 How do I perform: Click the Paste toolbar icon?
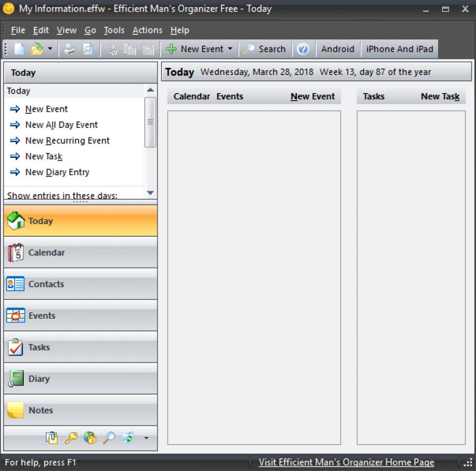pyautogui.click(x=148, y=49)
